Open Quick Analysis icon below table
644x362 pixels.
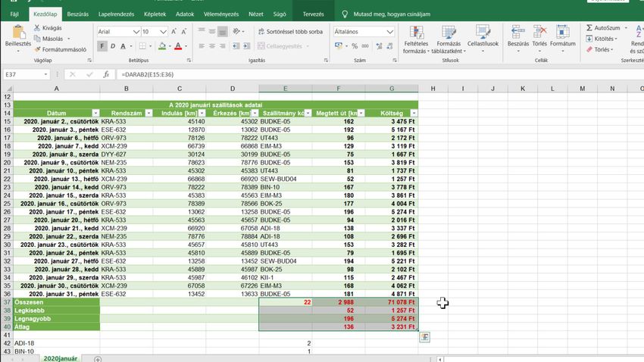pos(425,337)
